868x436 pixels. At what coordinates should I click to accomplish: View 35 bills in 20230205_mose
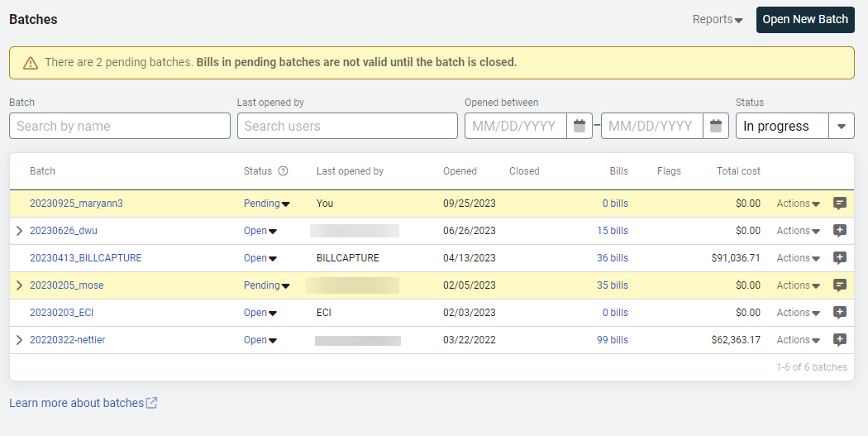[x=613, y=285]
